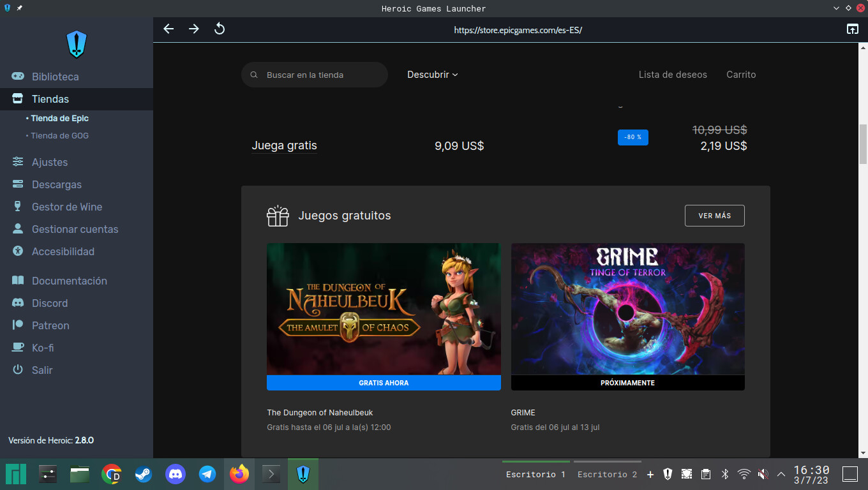Open Steam from the taskbar
The height and width of the screenshot is (490, 868).
click(x=144, y=474)
